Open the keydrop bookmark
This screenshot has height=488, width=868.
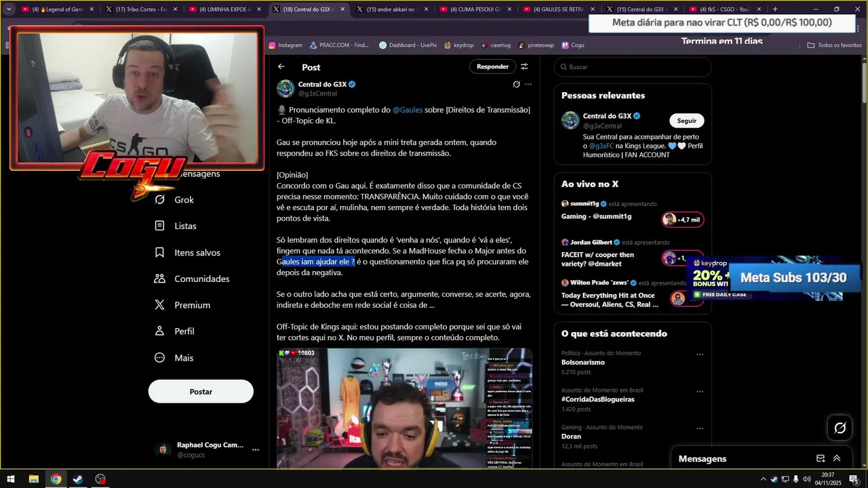tap(458, 45)
